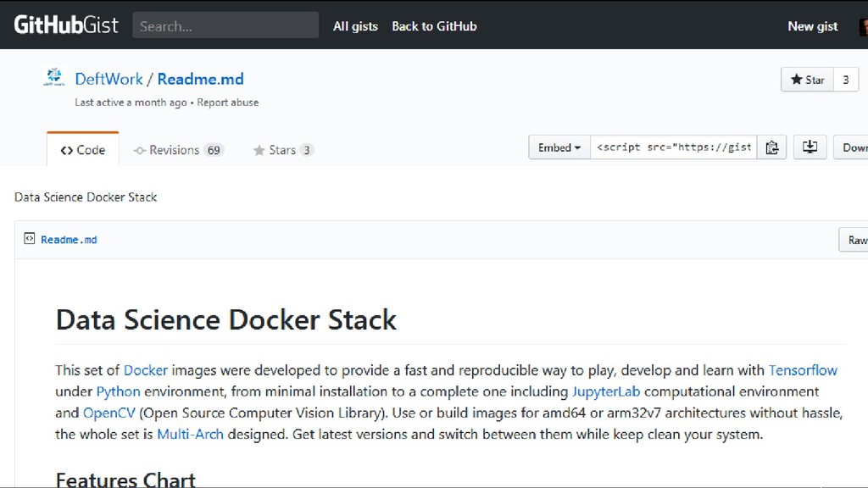Star this gist
Screen dimensions: 868x488
pos(808,80)
